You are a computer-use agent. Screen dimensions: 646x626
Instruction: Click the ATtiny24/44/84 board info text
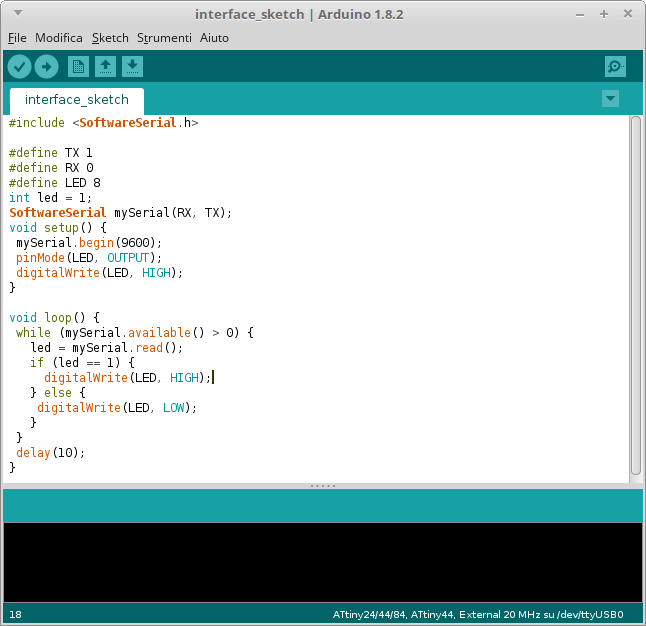478,614
